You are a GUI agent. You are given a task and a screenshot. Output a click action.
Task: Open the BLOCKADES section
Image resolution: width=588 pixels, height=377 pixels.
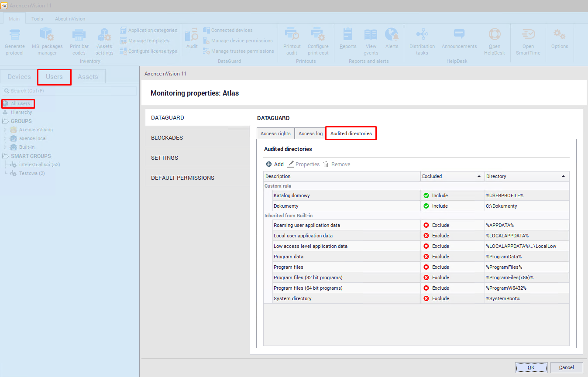point(197,137)
